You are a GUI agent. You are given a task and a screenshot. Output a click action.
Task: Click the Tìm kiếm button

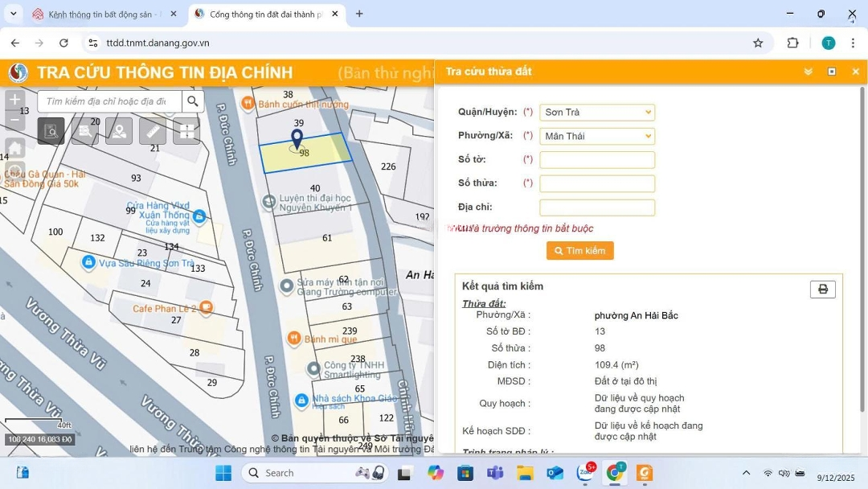coord(579,251)
